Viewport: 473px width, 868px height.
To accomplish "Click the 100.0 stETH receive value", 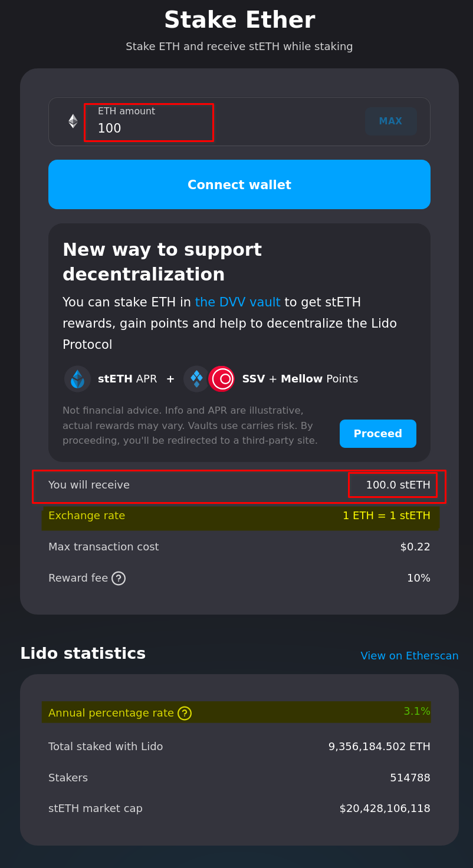I will coord(398,485).
